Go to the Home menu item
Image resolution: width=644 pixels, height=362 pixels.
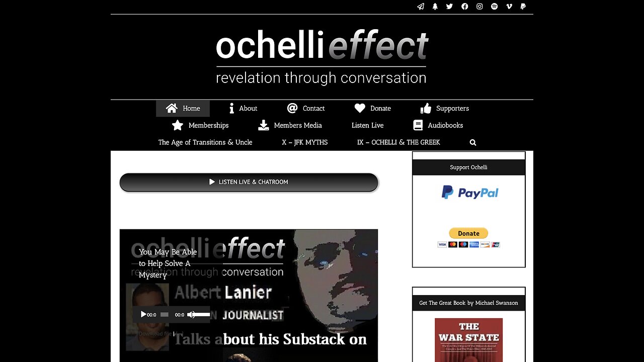(x=183, y=108)
